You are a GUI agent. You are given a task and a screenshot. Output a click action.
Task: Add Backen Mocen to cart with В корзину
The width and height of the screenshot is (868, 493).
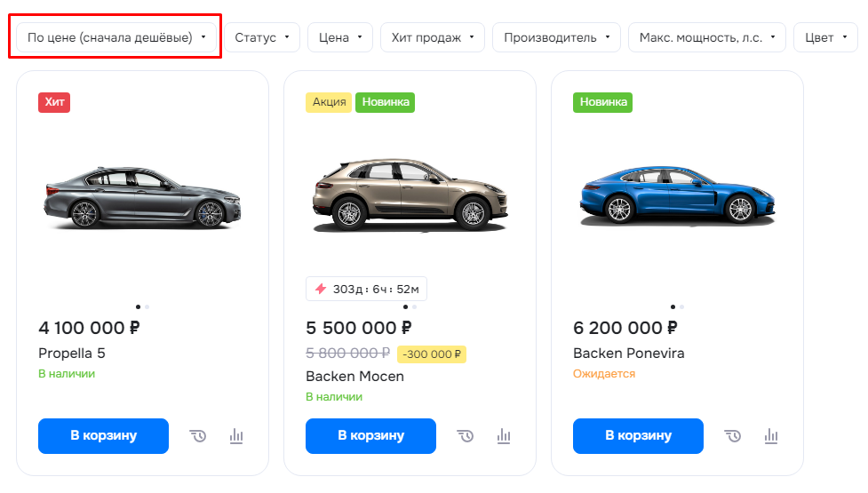(370, 436)
